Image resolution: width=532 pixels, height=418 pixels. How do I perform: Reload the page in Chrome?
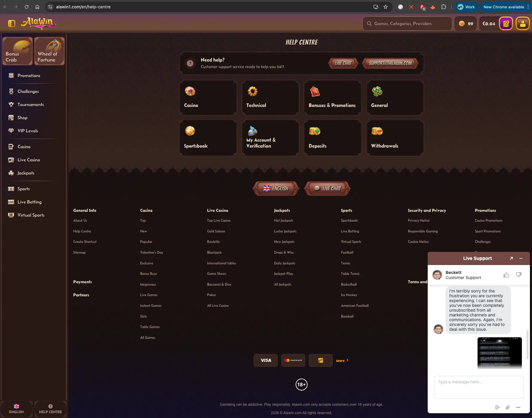[27, 7]
